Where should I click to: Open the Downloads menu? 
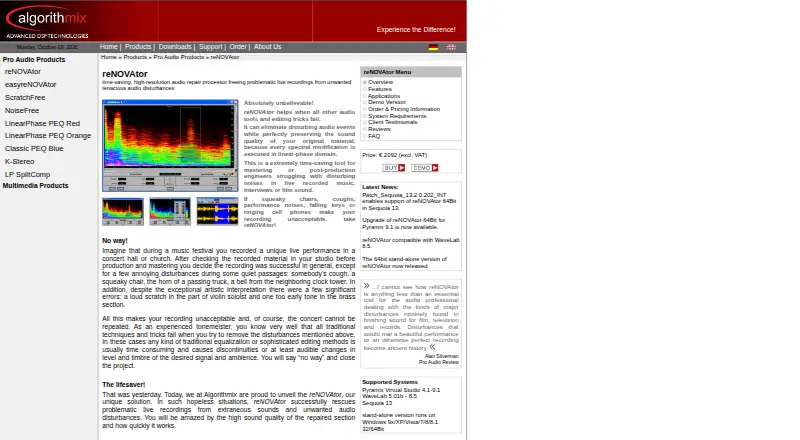tap(175, 46)
